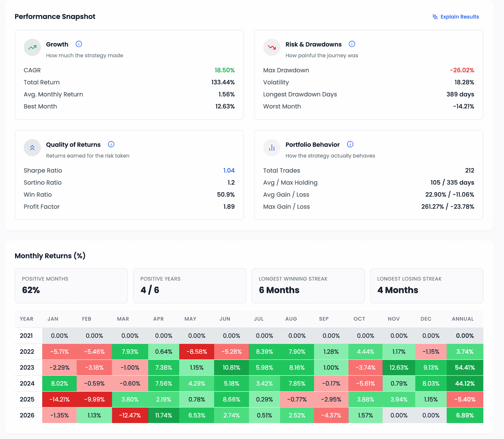The height and width of the screenshot is (439, 504).
Task: Click the 2024 annual return cell 44.12%
Action: click(465, 383)
